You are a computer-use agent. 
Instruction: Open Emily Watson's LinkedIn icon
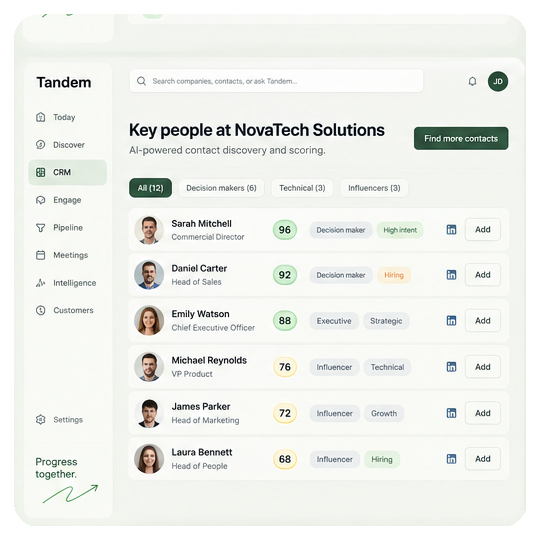click(x=451, y=320)
